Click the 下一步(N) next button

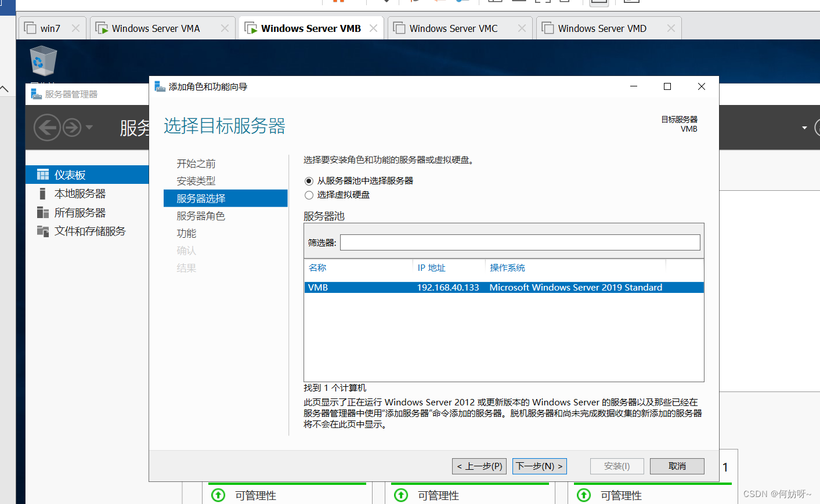coord(539,466)
